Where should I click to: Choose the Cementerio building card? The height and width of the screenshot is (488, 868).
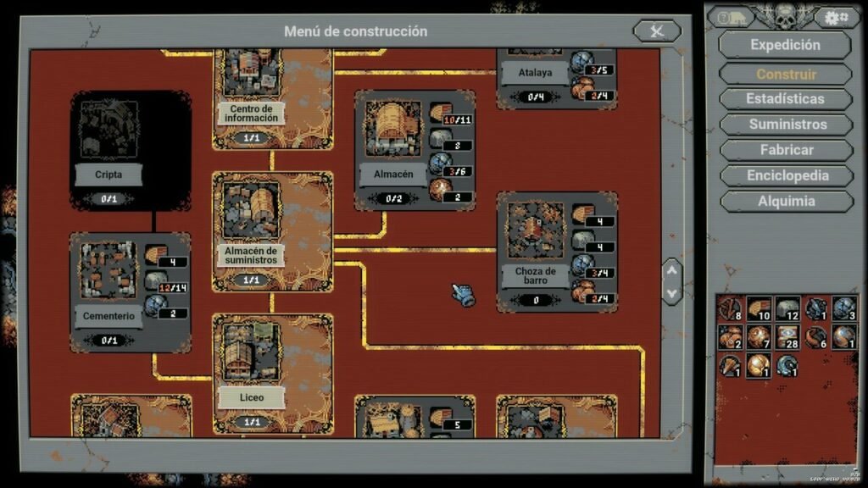[x=108, y=292]
